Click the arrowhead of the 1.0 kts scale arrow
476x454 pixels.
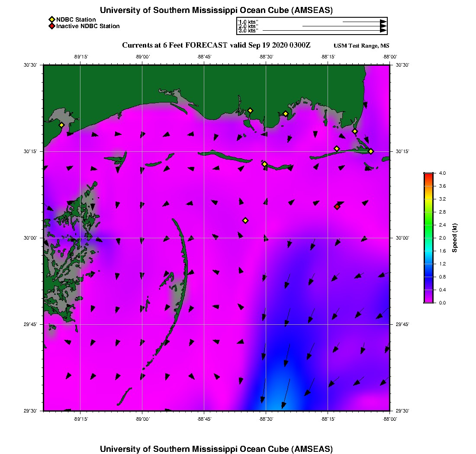(383, 22)
